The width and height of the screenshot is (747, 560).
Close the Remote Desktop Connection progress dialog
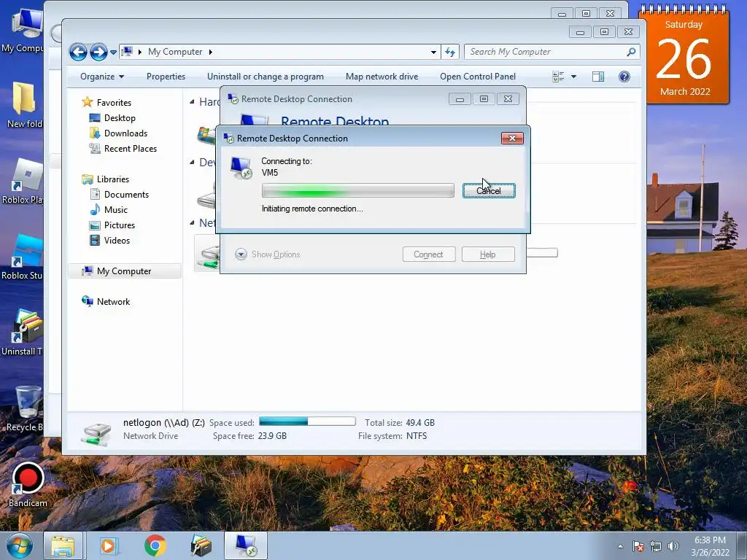tap(512, 138)
